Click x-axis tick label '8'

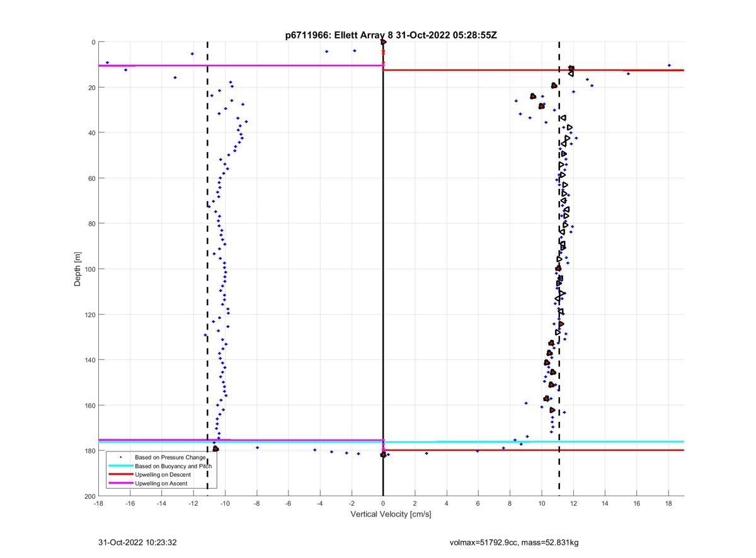click(x=510, y=504)
